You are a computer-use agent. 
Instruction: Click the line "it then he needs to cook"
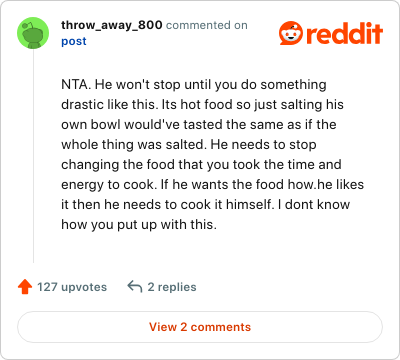tap(205, 205)
